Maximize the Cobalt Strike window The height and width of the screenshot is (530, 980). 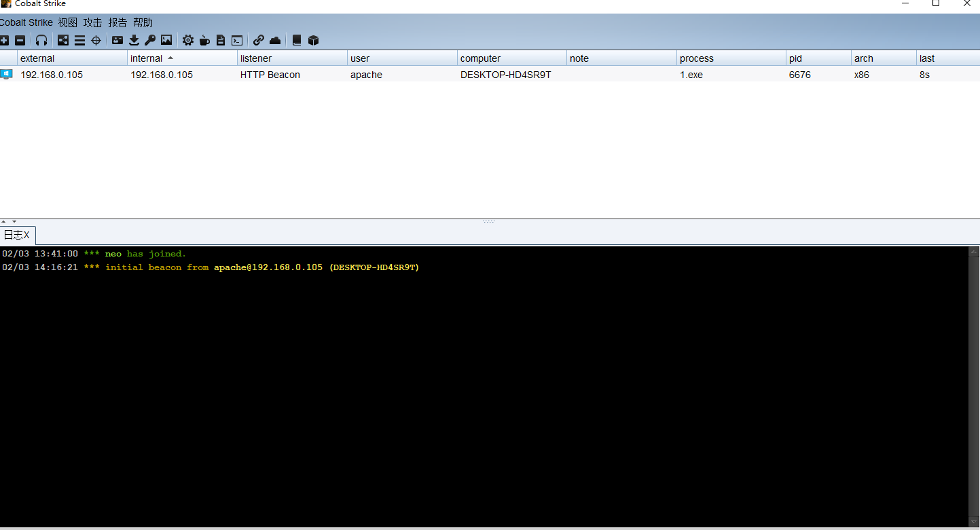(x=936, y=3)
